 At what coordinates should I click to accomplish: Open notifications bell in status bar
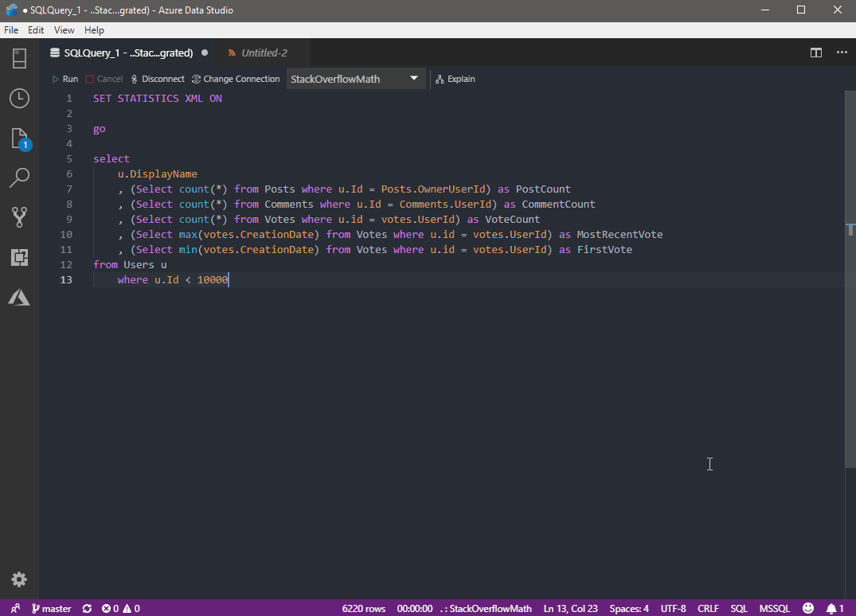pos(835,608)
